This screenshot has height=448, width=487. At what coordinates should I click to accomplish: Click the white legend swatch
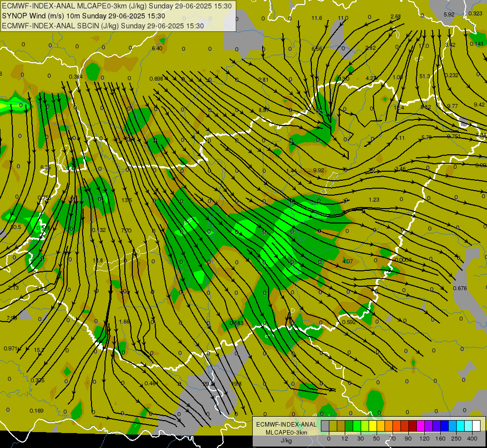point(476,426)
